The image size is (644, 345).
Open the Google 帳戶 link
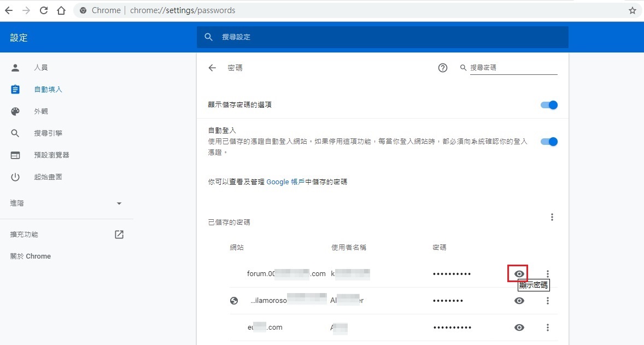click(x=285, y=182)
